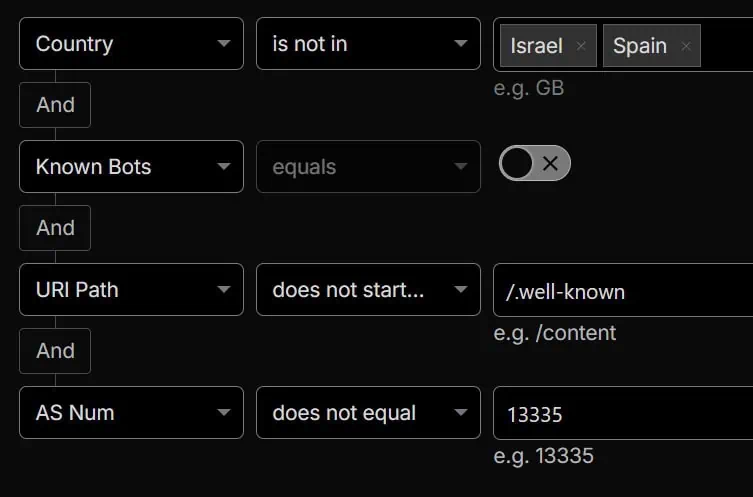This screenshot has width=753, height=497.
Task: Open the Country field dropdown
Action: coord(131,44)
